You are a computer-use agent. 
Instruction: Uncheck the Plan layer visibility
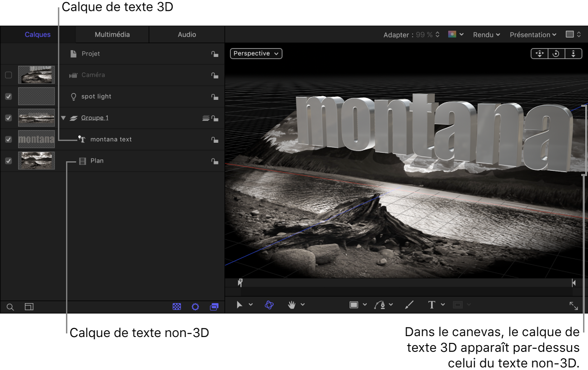[x=8, y=161]
